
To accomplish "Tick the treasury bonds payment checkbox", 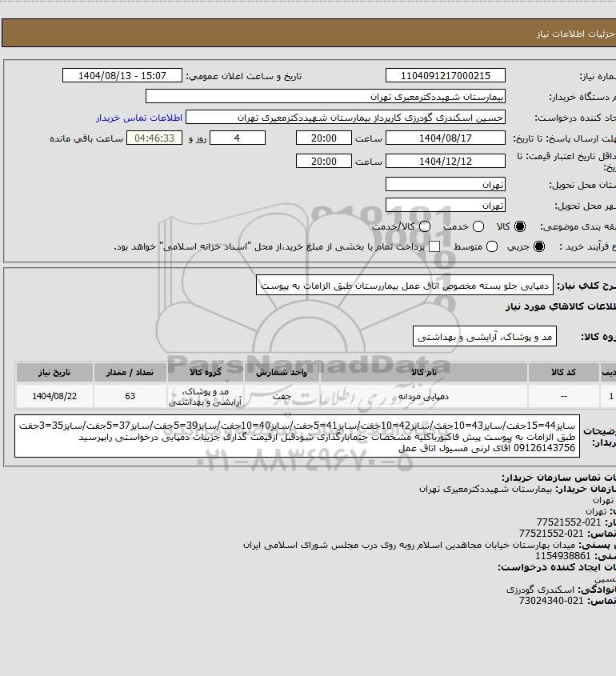I will pyautogui.click(x=434, y=247).
